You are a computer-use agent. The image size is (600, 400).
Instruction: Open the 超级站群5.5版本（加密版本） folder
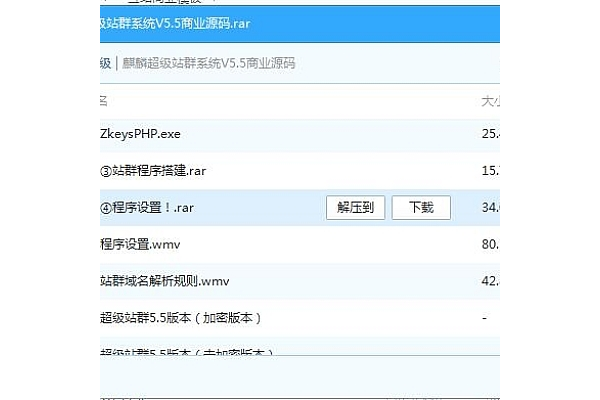click(x=181, y=318)
